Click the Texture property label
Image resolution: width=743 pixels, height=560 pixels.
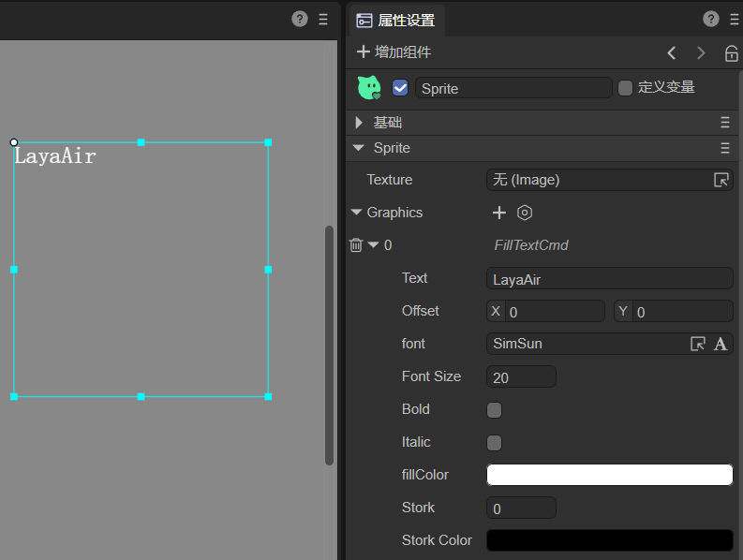(390, 180)
